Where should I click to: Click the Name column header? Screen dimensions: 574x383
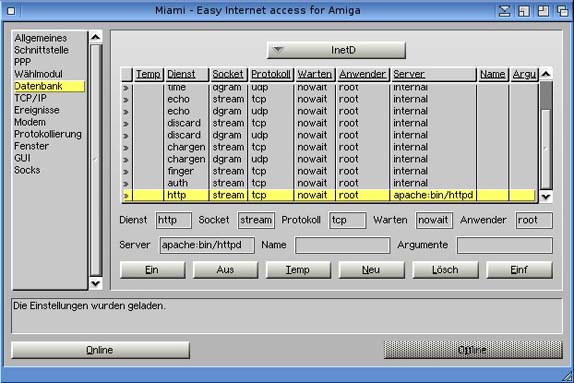pyautogui.click(x=493, y=74)
